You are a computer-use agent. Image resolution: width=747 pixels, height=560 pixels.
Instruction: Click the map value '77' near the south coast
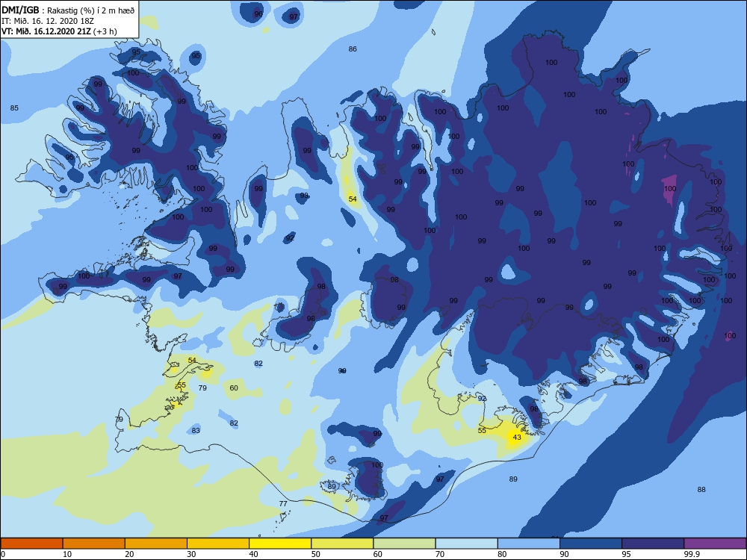click(283, 503)
